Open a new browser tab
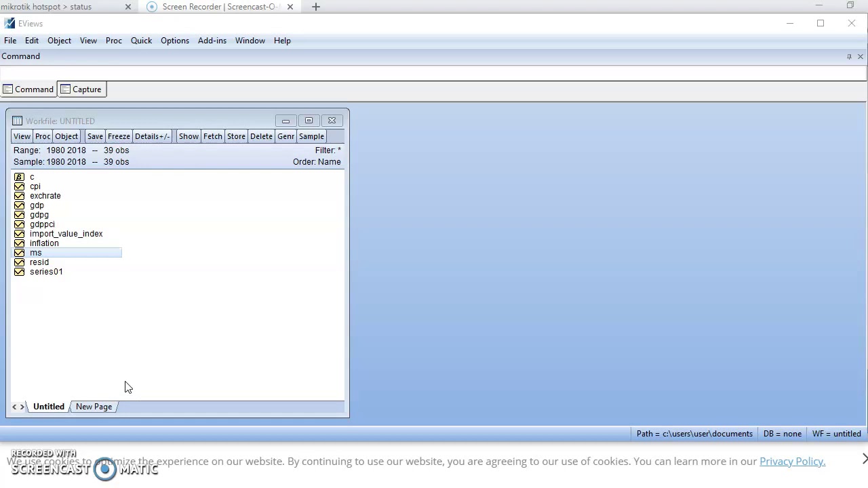The height and width of the screenshot is (488, 868). coord(315,7)
